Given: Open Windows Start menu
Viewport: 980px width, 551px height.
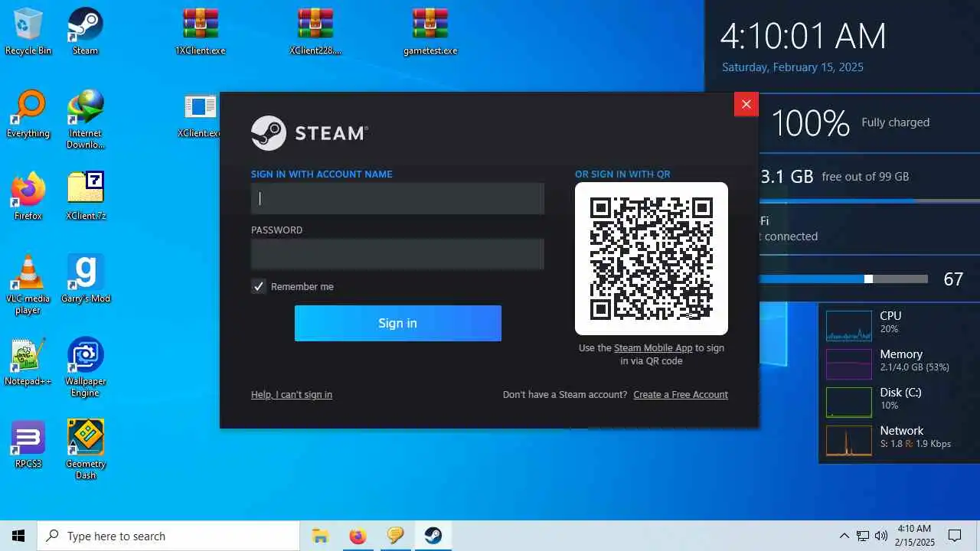Looking at the screenshot, I should [x=18, y=536].
